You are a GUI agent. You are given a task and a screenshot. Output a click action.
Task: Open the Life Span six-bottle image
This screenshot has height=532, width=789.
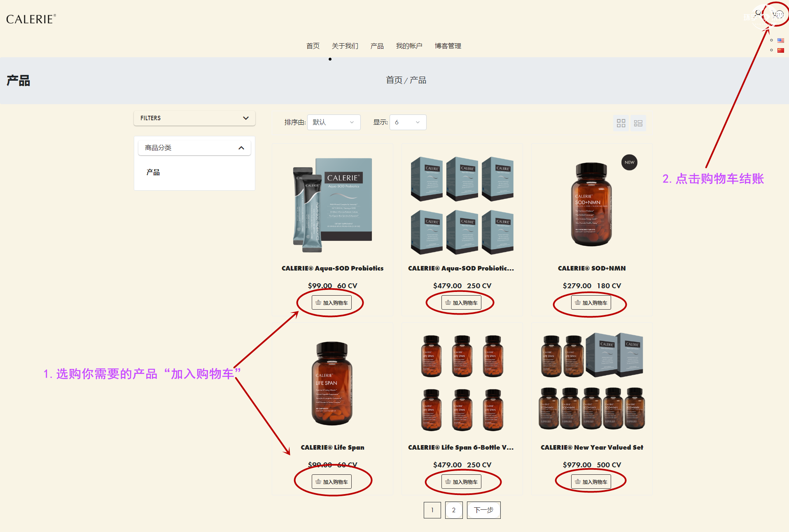coord(462,383)
